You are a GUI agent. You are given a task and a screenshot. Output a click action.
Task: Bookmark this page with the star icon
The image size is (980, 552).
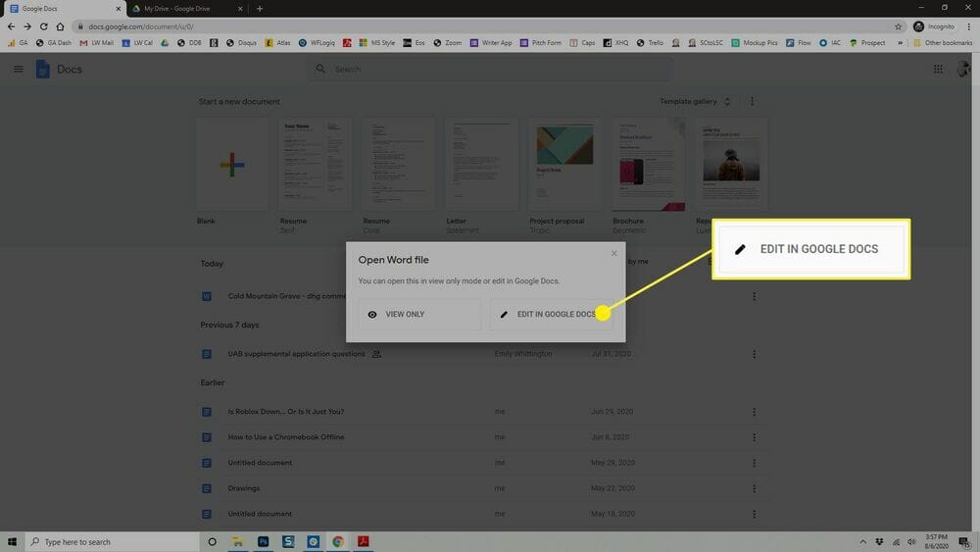tap(898, 26)
